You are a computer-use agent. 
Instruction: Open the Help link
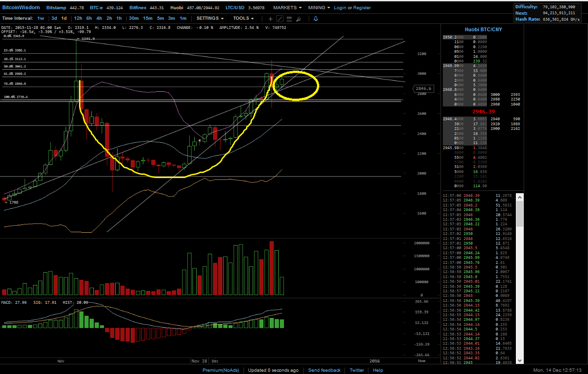click(x=378, y=370)
